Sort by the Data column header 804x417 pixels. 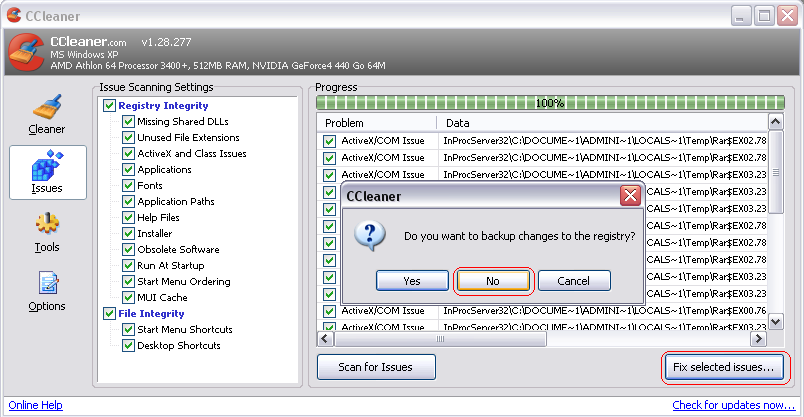tap(603, 123)
